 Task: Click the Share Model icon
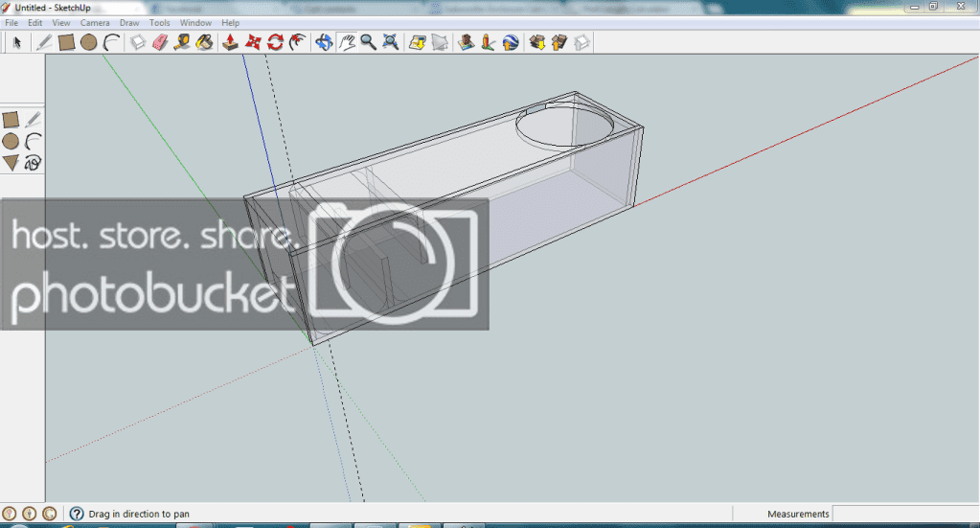559,42
